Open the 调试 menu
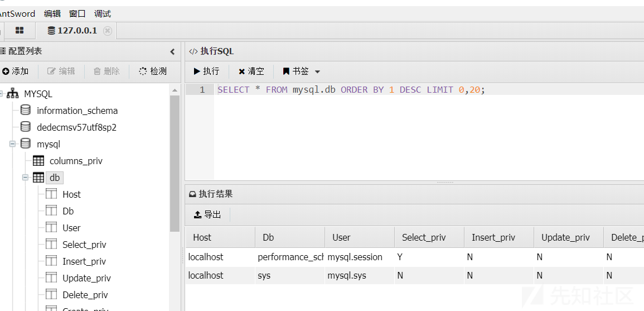Image resolution: width=644 pixels, height=311 pixels. point(102,13)
